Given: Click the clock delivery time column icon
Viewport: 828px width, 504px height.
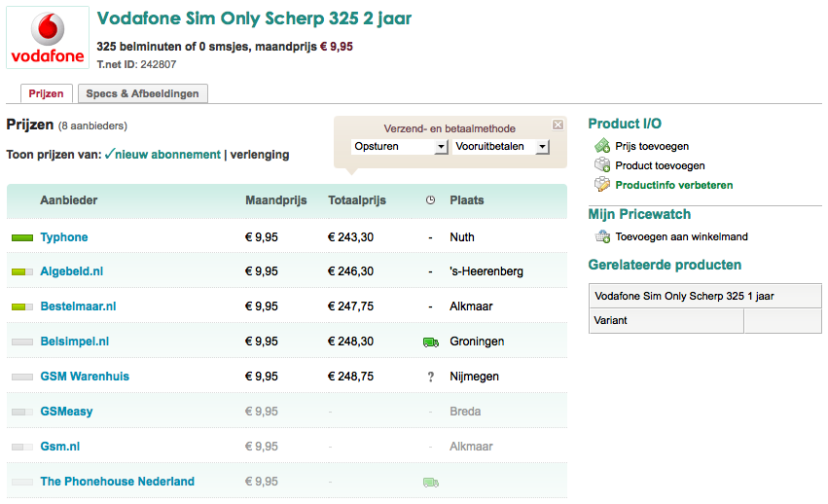Looking at the screenshot, I should tap(430, 200).
